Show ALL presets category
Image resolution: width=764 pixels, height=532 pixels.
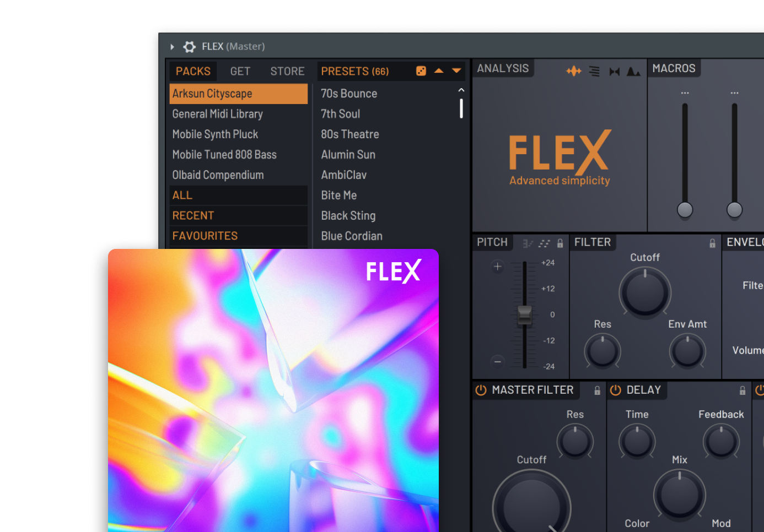pos(239,196)
